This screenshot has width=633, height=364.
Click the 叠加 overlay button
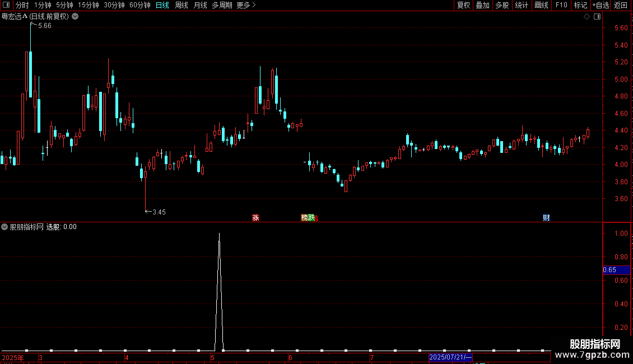[x=483, y=5]
